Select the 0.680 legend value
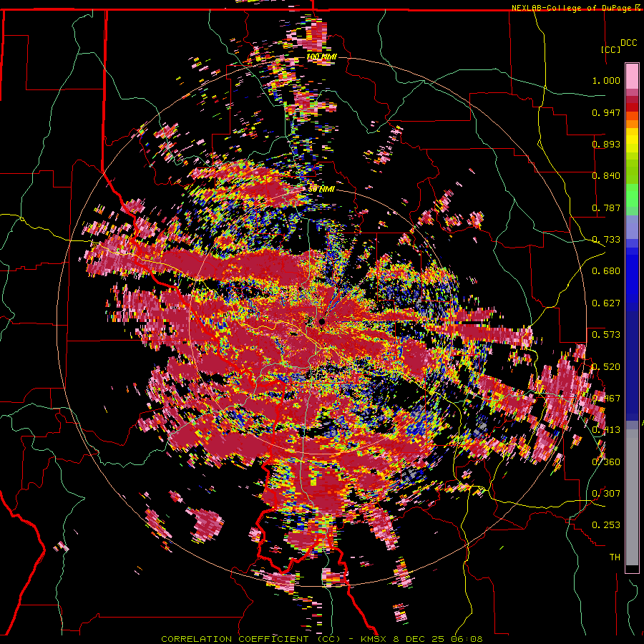The width and height of the screenshot is (644, 644). point(606,271)
